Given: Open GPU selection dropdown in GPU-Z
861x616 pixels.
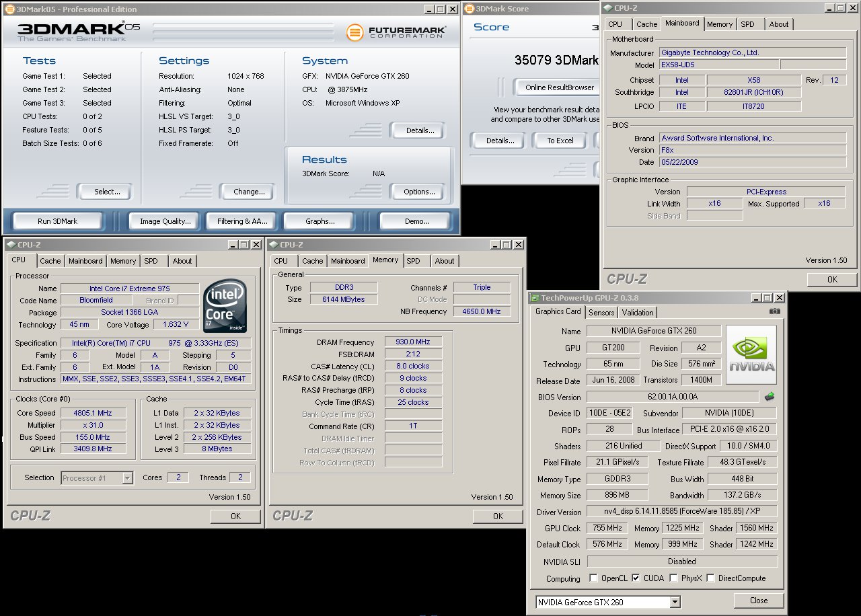Looking at the screenshot, I should [x=675, y=602].
